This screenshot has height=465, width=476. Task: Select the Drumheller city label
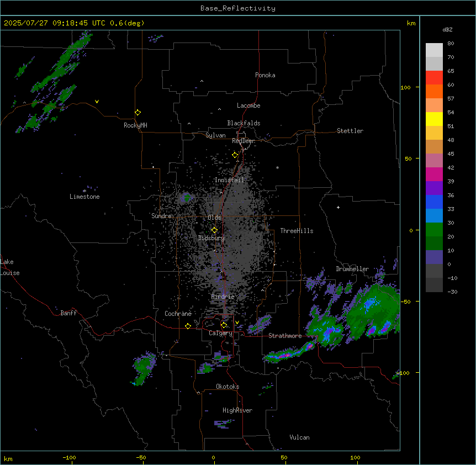[352, 269]
